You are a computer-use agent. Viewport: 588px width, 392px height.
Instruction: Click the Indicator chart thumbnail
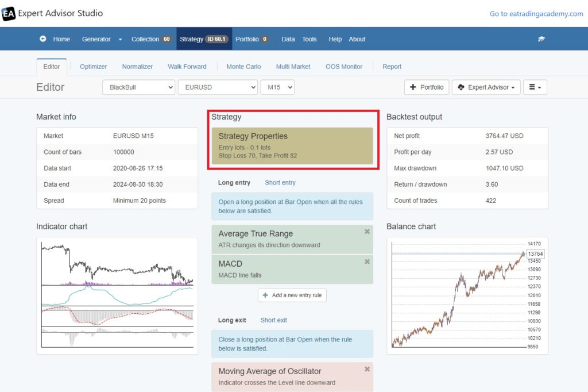(117, 295)
